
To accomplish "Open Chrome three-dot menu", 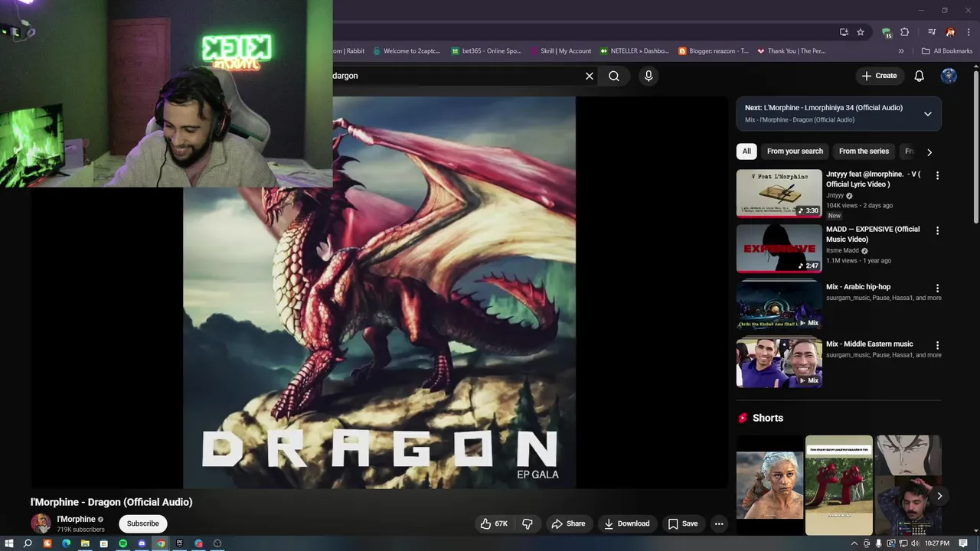I will [x=967, y=32].
